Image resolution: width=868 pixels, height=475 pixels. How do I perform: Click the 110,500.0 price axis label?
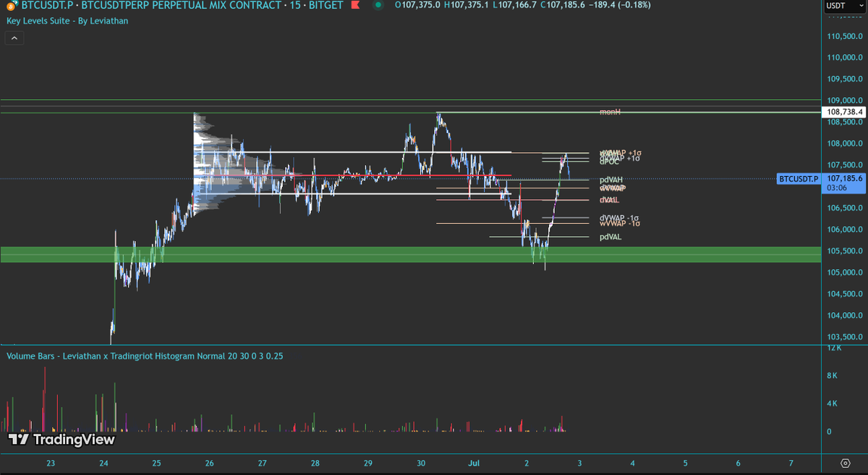click(x=843, y=36)
